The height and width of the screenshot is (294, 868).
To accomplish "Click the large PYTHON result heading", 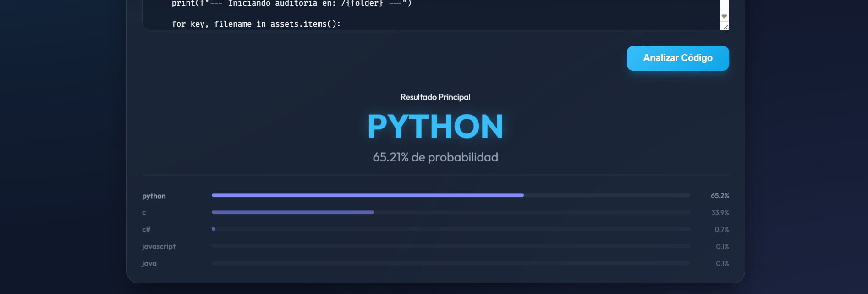I will click(435, 126).
